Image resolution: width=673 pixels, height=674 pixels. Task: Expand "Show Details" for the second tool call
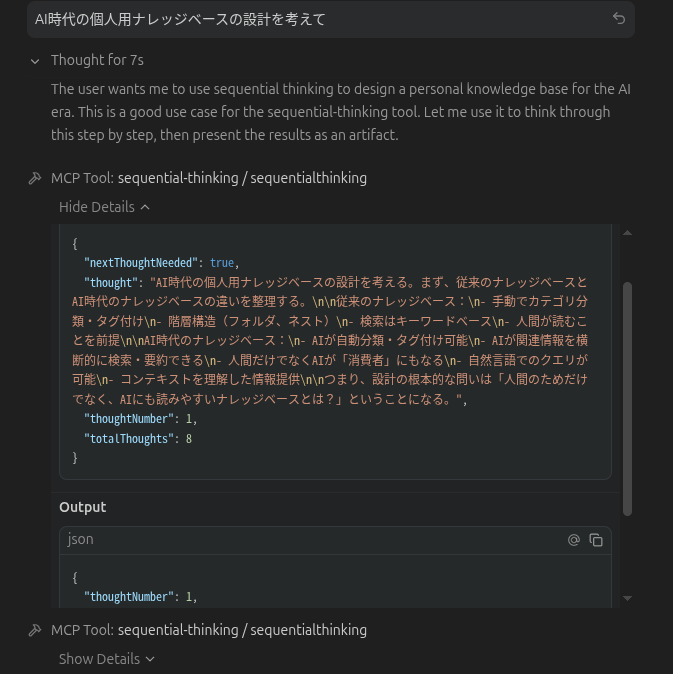click(x=106, y=659)
